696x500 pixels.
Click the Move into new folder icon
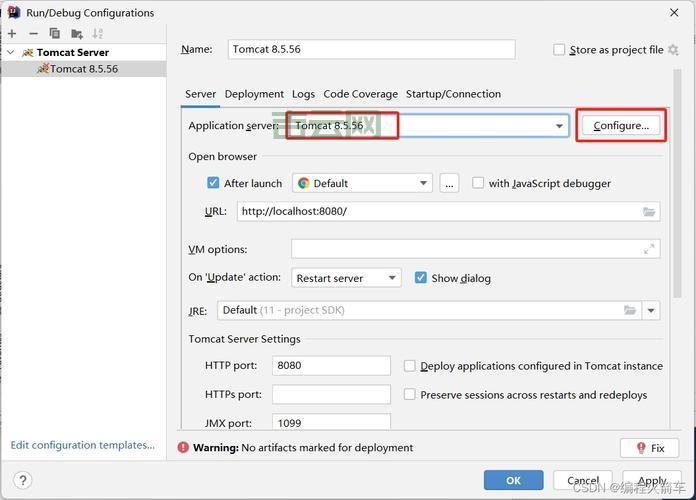(x=77, y=33)
